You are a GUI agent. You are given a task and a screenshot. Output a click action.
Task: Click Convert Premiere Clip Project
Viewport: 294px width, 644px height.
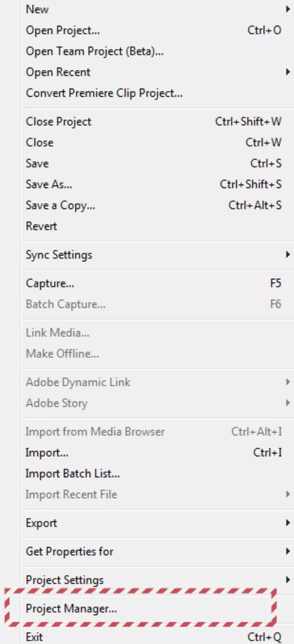(104, 93)
